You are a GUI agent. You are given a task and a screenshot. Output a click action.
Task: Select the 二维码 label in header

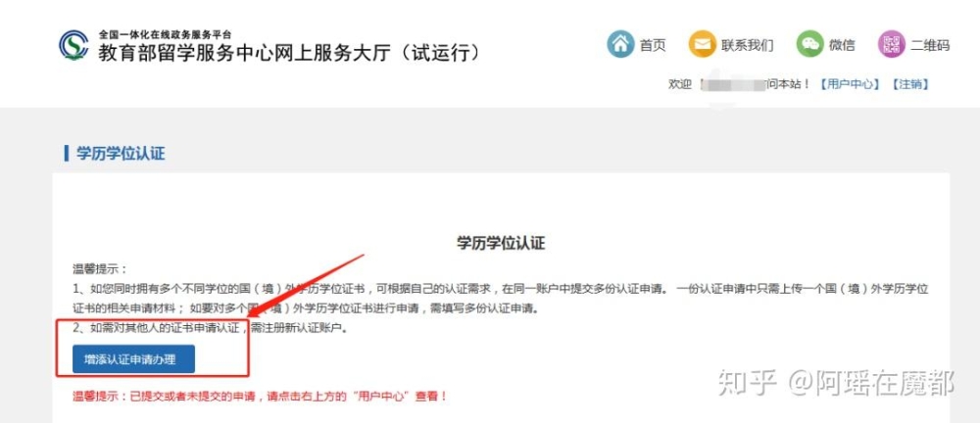coord(931,45)
